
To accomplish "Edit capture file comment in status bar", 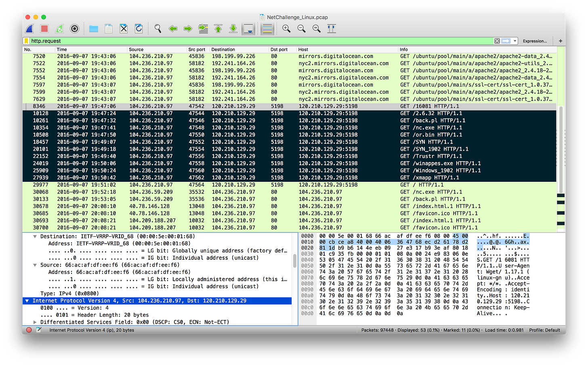I will tap(39, 330).
